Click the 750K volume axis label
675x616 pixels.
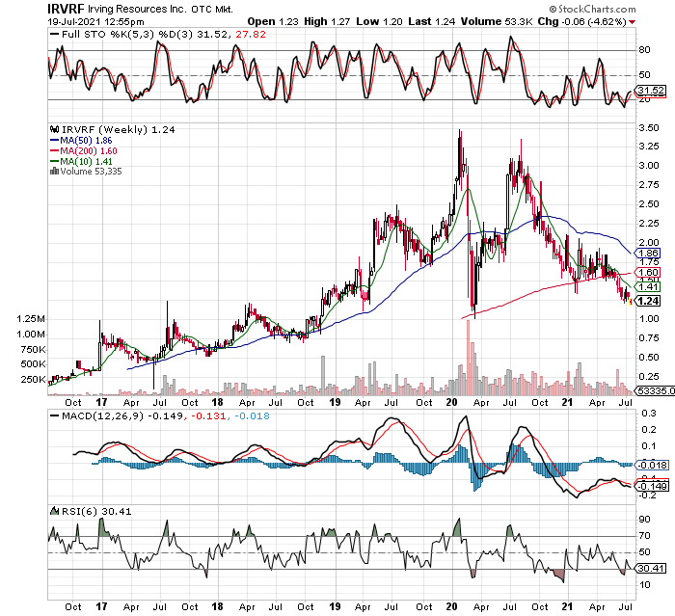tap(33, 350)
